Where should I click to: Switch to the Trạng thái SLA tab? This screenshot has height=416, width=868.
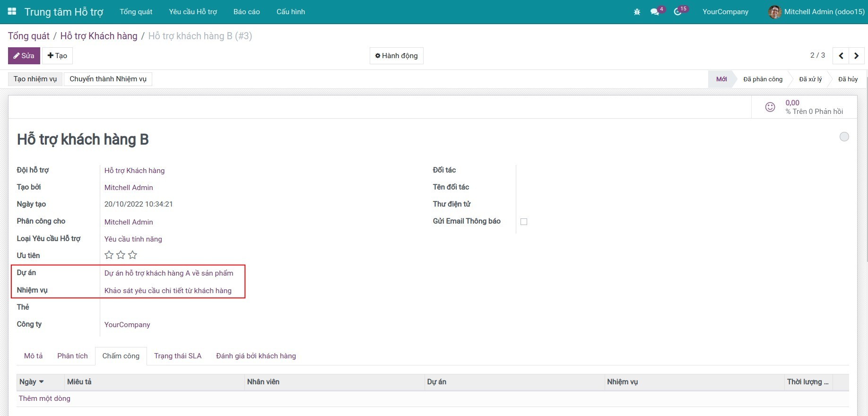177,356
